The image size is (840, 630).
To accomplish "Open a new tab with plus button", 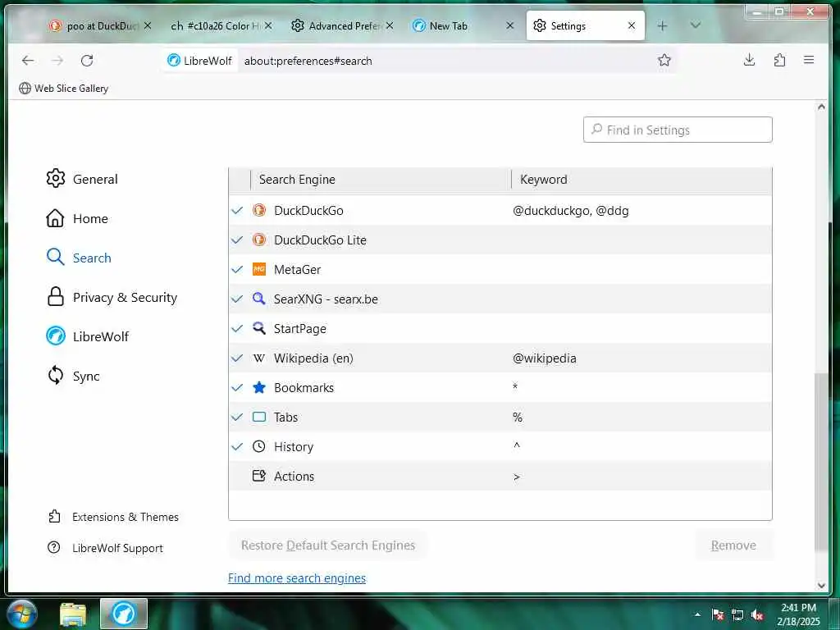I will click(663, 25).
